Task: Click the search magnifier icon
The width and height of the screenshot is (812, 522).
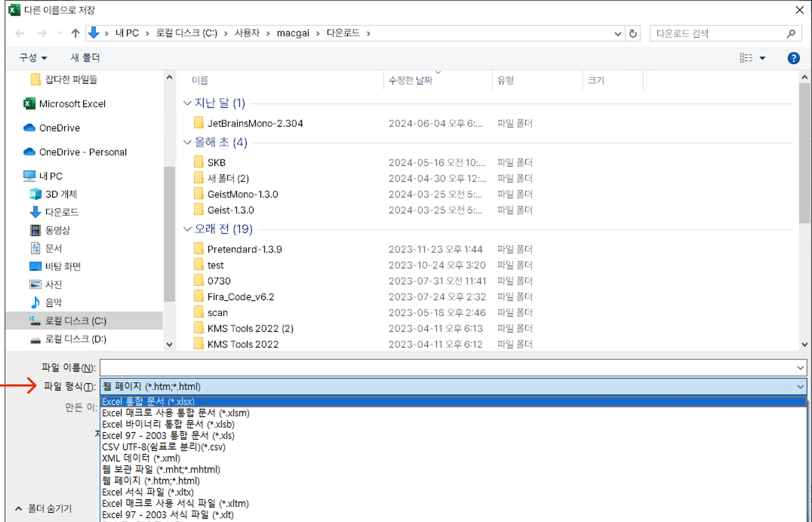Action: 791,34
